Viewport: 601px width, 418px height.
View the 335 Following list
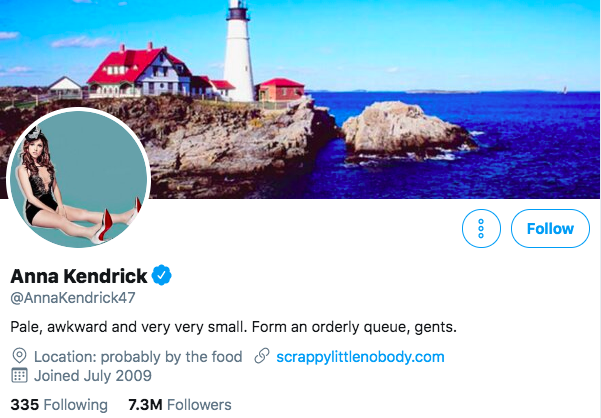pyautogui.click(x=58, y=405)
